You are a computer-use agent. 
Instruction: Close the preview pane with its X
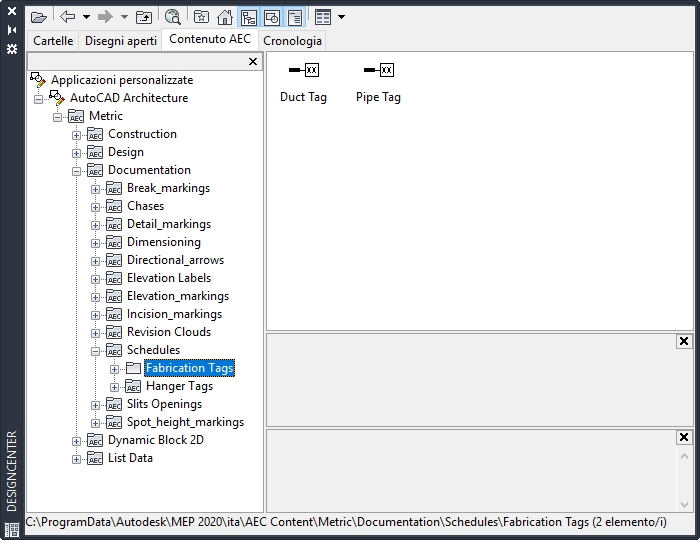683,341
